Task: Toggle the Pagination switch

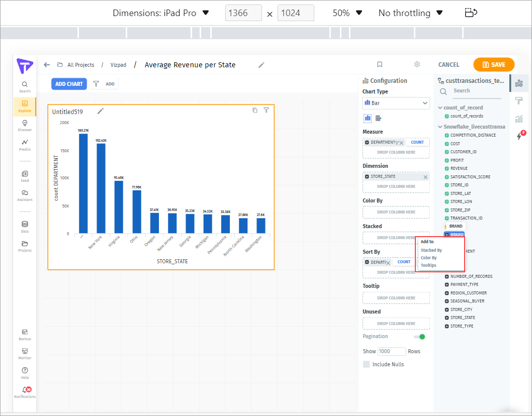Action: tap(420, 337)
